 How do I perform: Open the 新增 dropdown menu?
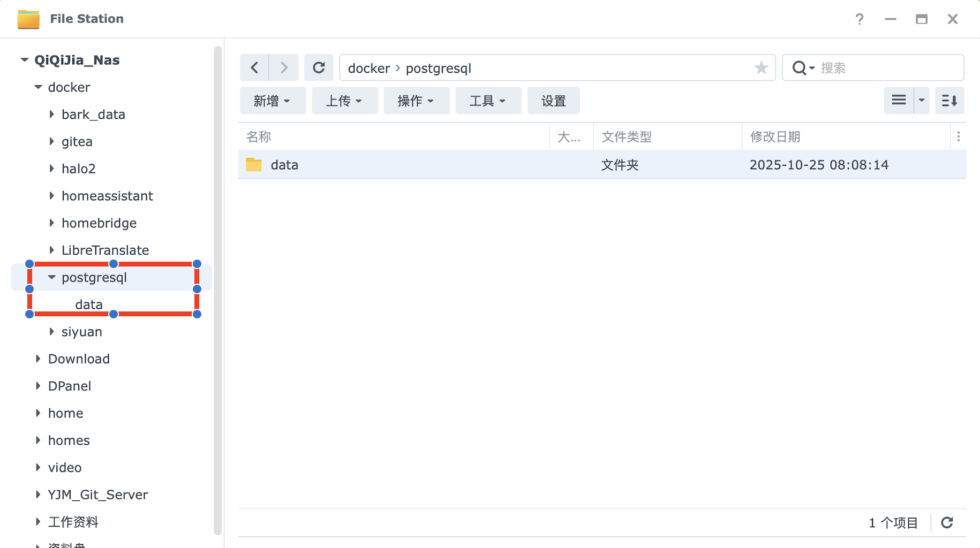point(272,101)
